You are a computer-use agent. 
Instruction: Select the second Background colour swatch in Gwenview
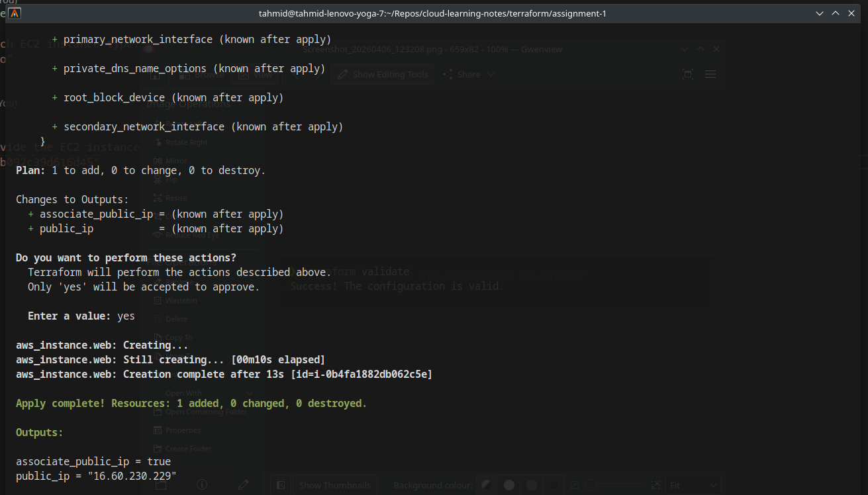[x=509, y=485]
